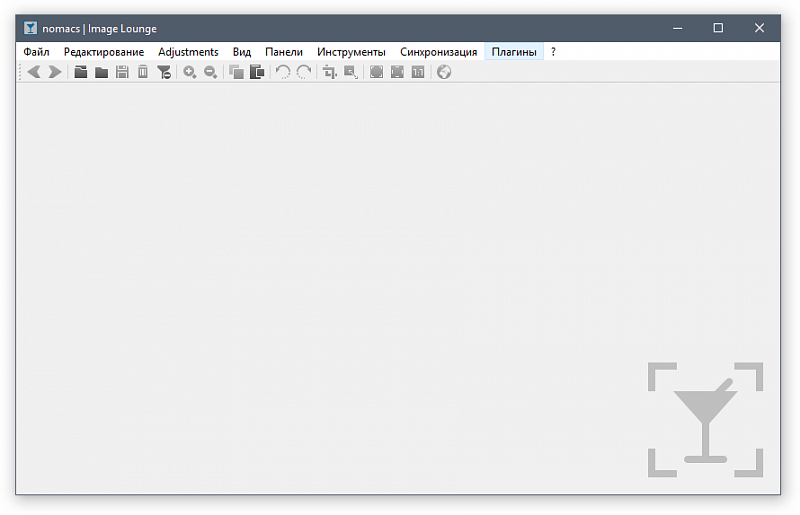The image size is (800, 515).
Task: Click the toolbar drag handle grip
Action: point(20,72)
